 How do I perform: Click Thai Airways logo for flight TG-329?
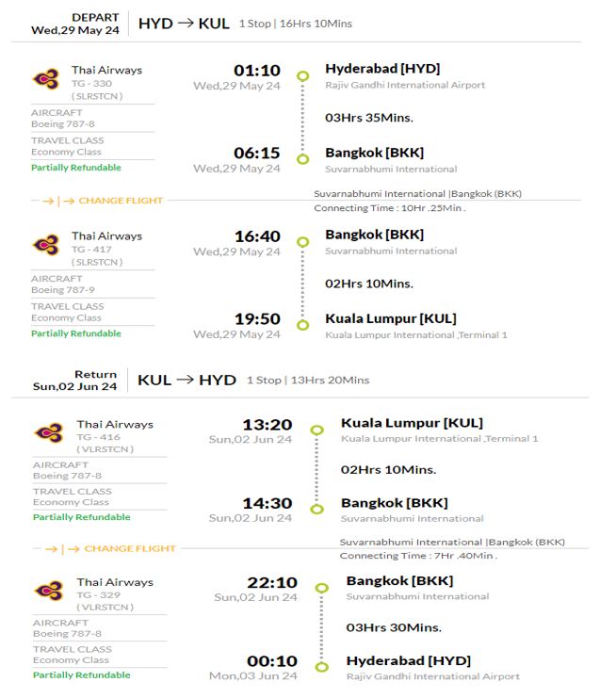pos(49,591)
